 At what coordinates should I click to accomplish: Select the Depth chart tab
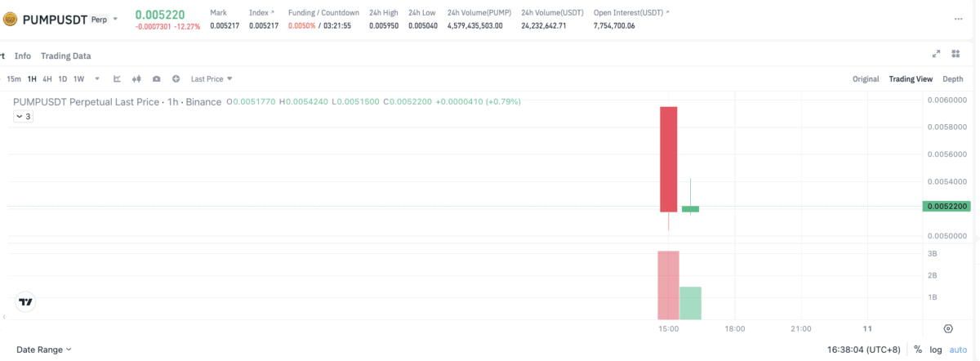point(953,79)
